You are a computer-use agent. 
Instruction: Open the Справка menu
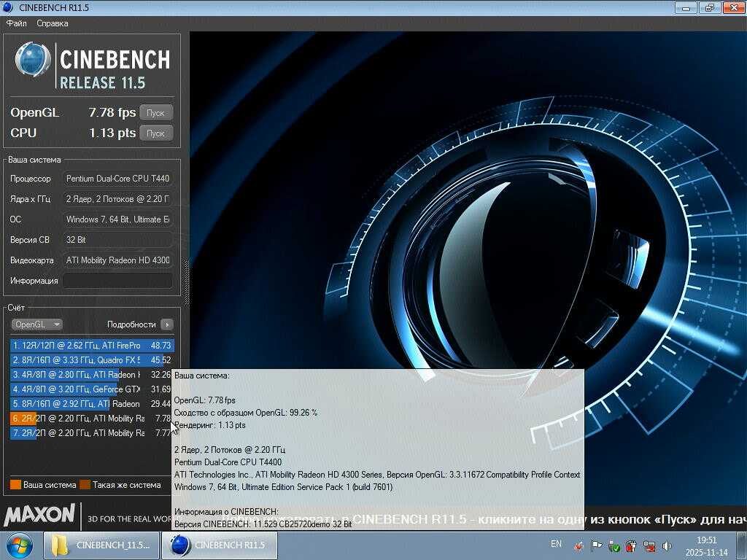(x=53, y=23)
